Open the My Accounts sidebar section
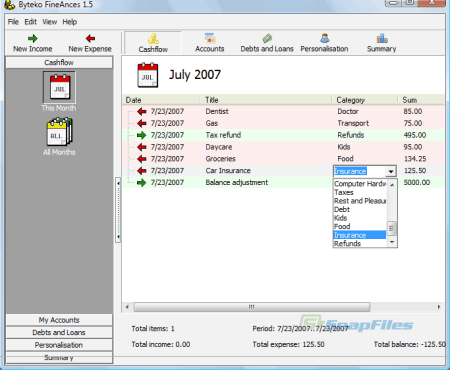Viewport: 450px width, 370px height. 59,320
